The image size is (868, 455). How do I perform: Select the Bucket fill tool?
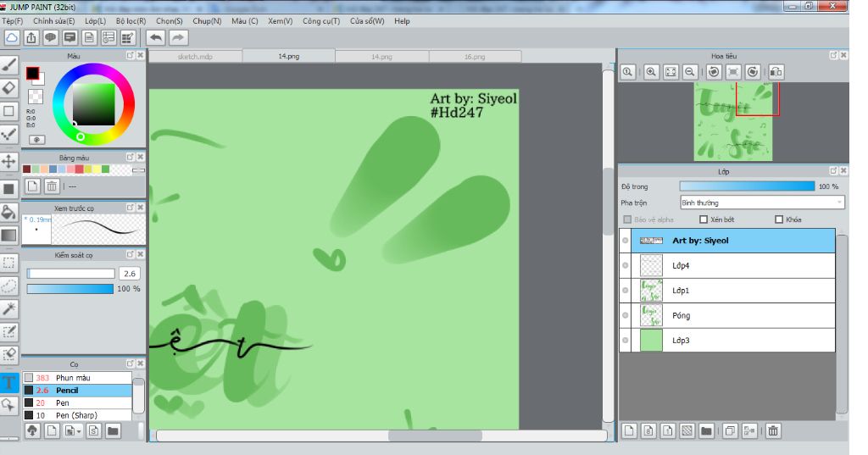[x=8, y=212]
